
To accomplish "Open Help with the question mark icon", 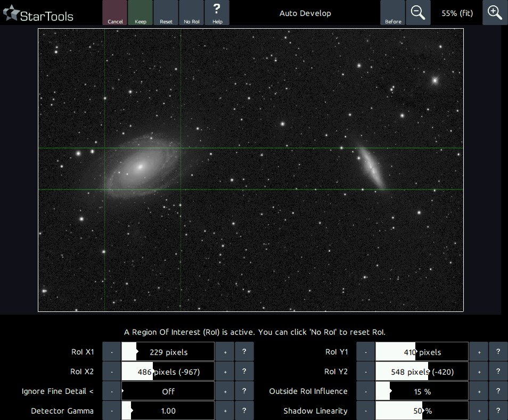I will 217,13.
